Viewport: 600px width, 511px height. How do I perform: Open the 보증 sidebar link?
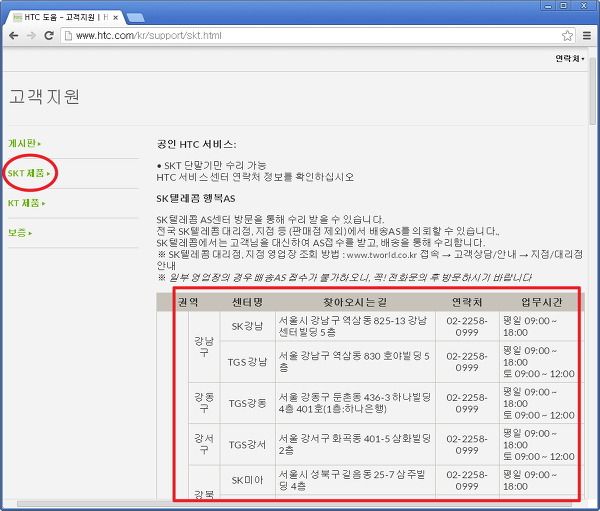point(20,232)
